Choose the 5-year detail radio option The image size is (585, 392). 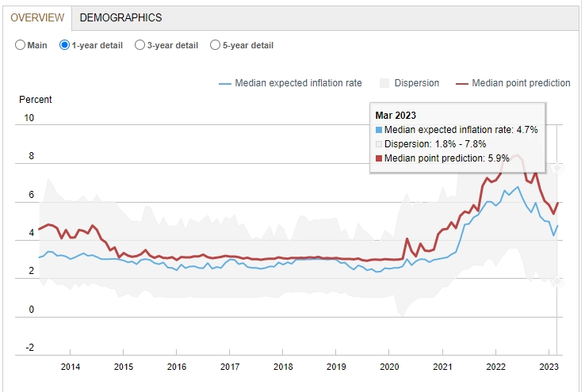[215, 45]
